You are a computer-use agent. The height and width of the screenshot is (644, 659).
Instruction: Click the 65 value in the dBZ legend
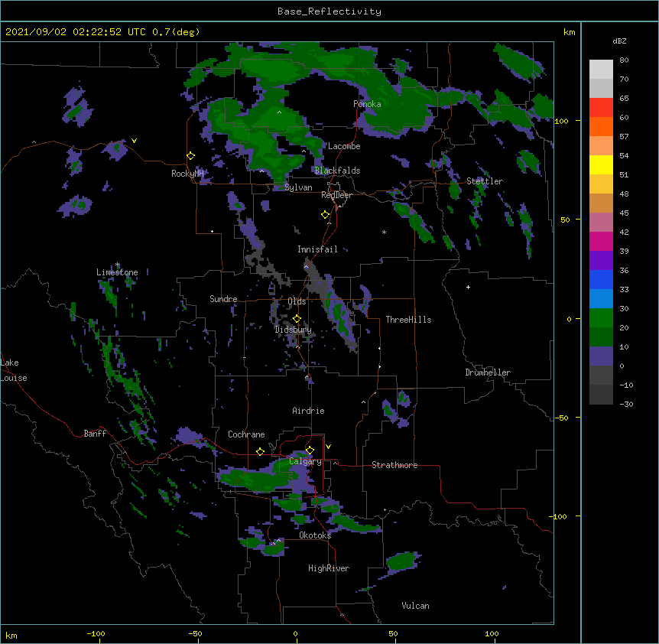[624, 99]
